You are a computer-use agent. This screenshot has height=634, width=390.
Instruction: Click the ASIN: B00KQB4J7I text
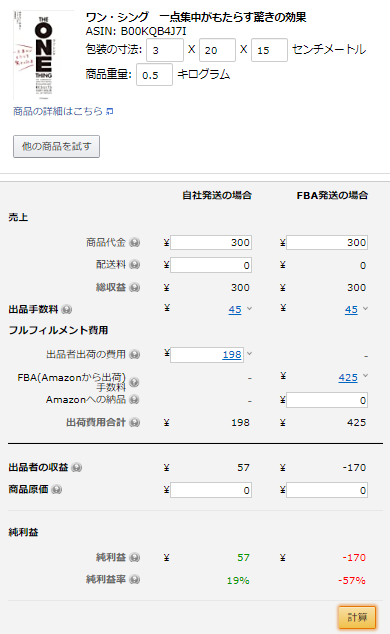136,32
